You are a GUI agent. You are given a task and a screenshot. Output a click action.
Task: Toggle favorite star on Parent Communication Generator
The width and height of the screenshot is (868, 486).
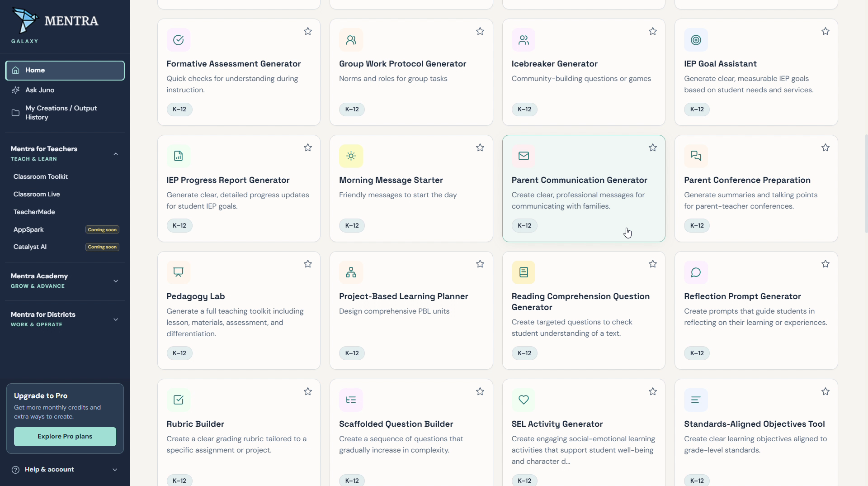(x=653, y=148)
